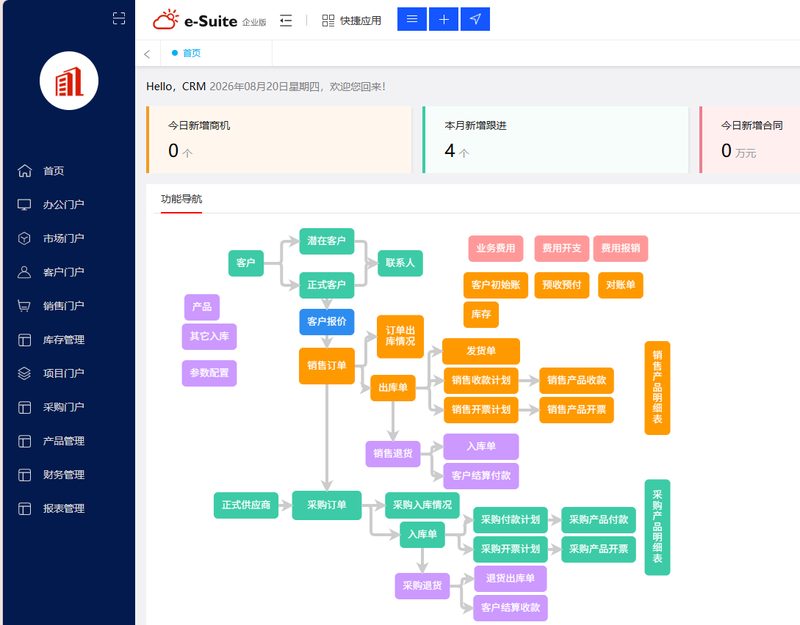Click the cube icon for 市场门户
Viewport: 800px width, 625px height.
[x=24, y=238]
